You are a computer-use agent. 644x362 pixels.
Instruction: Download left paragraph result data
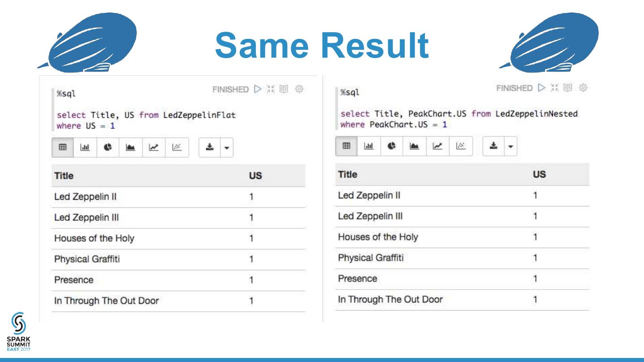coord(209,147)
